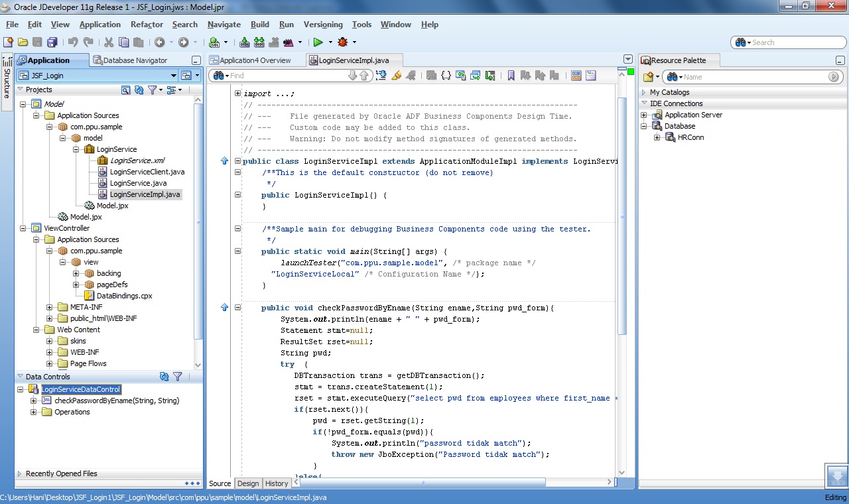Open LoginServiceClient.java in the project tree
This screenshot has height=504, width=849.
pyautogui.click(x=147, y=172)
